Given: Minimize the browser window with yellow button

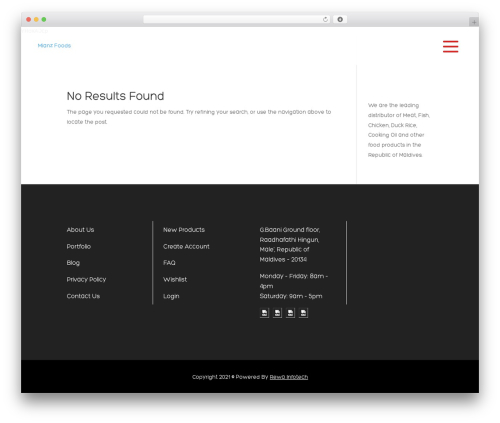Looking at the screenshot, I should (x=36, y=19).
